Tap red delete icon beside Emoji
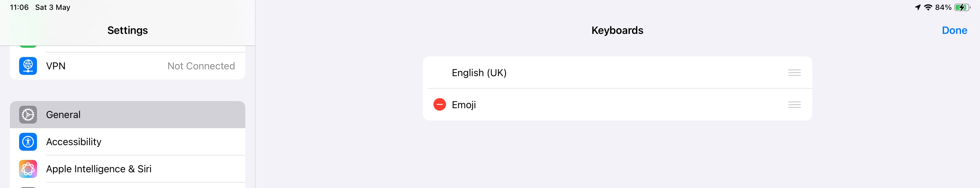980x188 pixels. pos(439,104)
